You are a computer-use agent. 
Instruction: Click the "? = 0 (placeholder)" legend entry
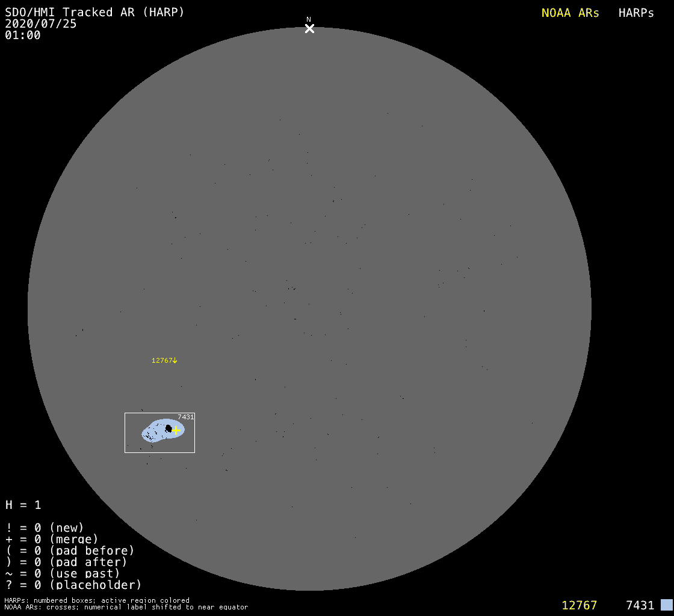[x=73, y=585]
